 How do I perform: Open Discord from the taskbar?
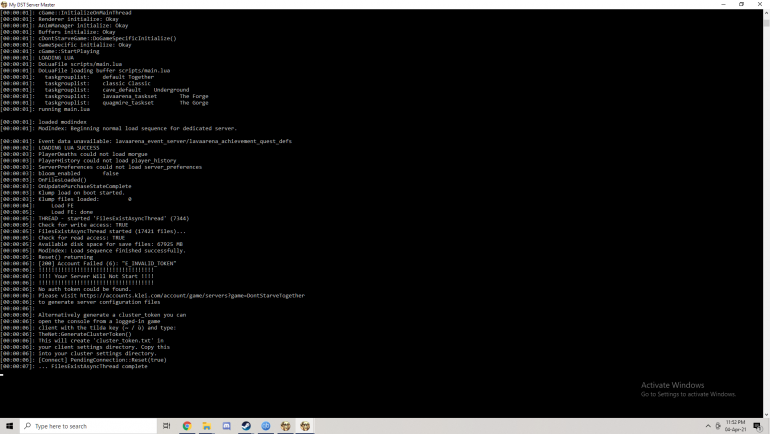point(227,426)
